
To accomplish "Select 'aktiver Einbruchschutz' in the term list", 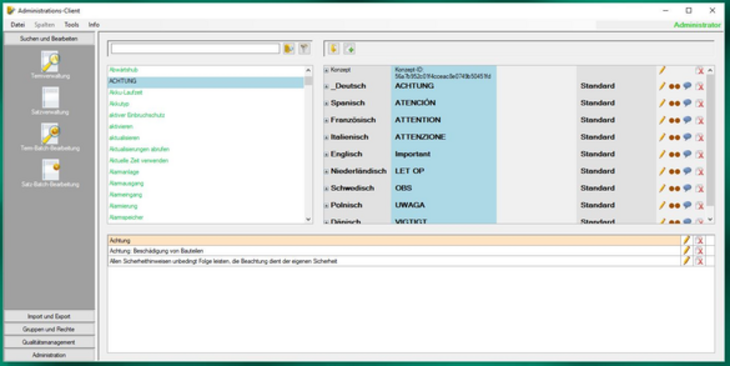I will pyautogui.click(x=137, y=115).
